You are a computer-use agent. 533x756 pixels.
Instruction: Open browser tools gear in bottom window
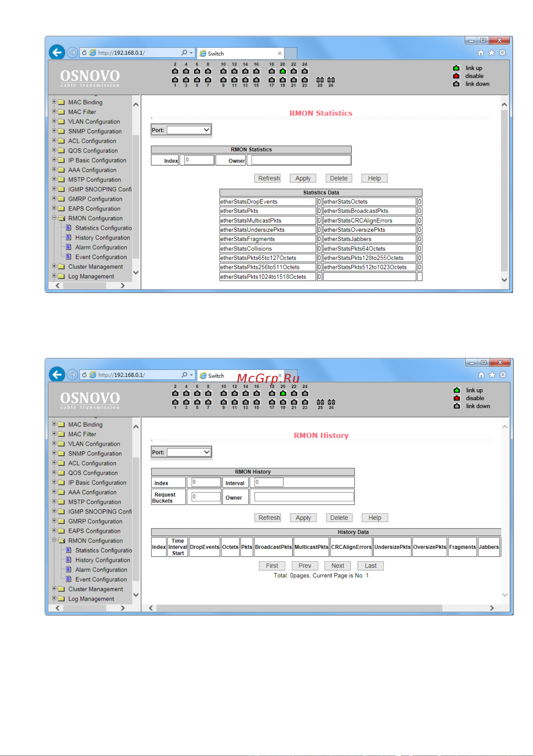coord(503,375)
